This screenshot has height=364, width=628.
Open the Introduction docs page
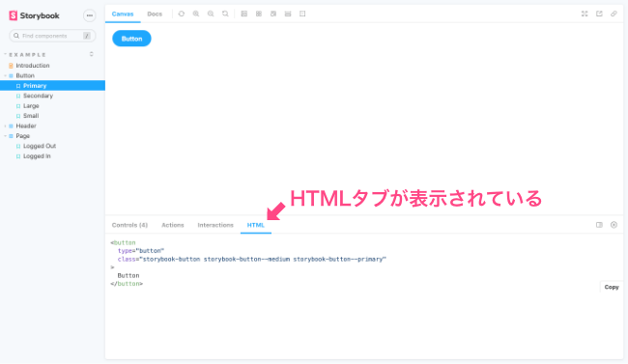click(33, 66)
